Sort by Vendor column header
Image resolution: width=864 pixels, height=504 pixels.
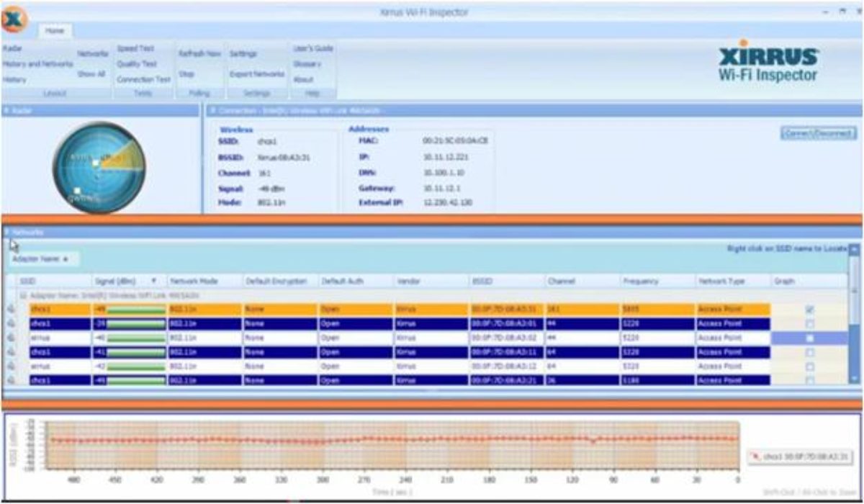tap(431, 282)
